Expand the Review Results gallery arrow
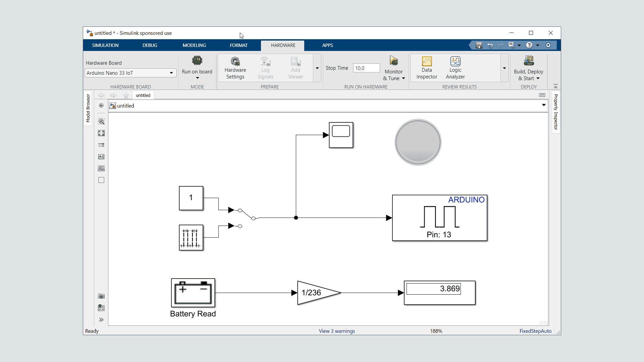Image resolution: width=644 pixels, height=362 pixels. 504,68
